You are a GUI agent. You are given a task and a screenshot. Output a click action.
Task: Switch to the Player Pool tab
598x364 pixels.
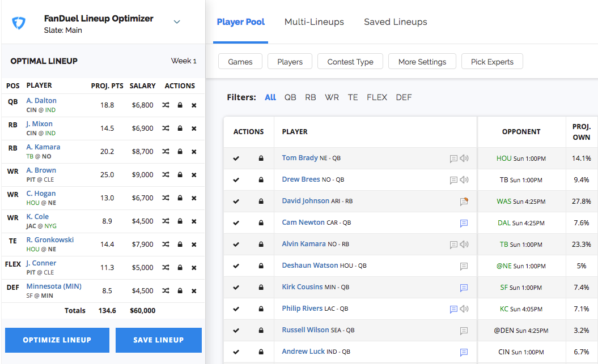pyautogui.click(x=241, y=22)
